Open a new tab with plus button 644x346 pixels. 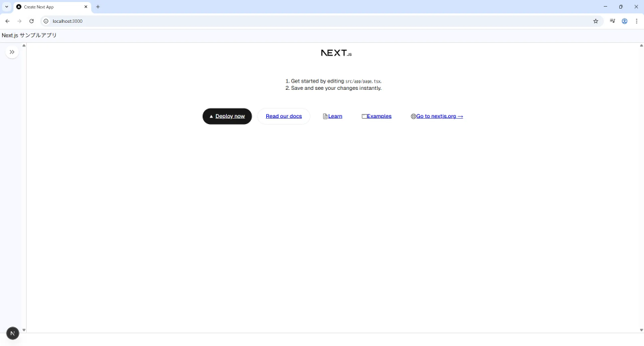(x=98, y=7)
